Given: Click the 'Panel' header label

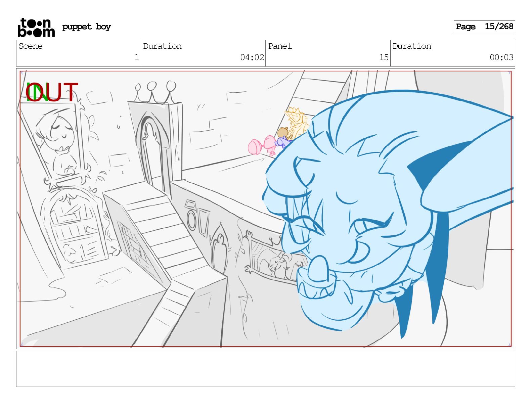Looking at the screenshot, I should click(x=280, y=46).
